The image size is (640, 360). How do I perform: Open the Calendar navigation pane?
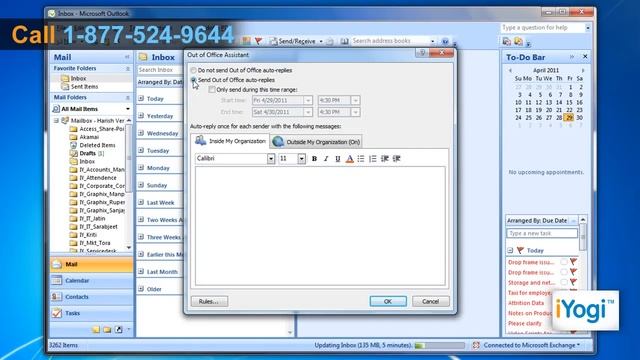(x=91, y=281)
